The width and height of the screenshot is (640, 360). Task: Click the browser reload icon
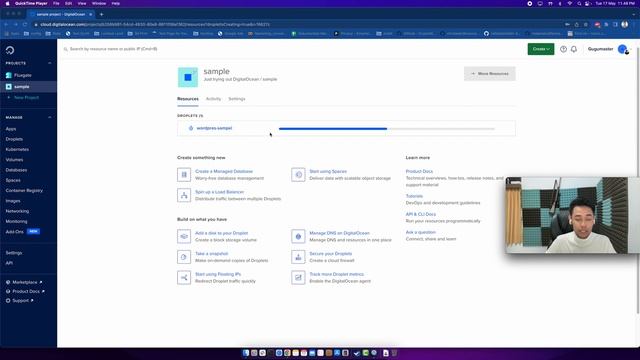pos(25,24)
